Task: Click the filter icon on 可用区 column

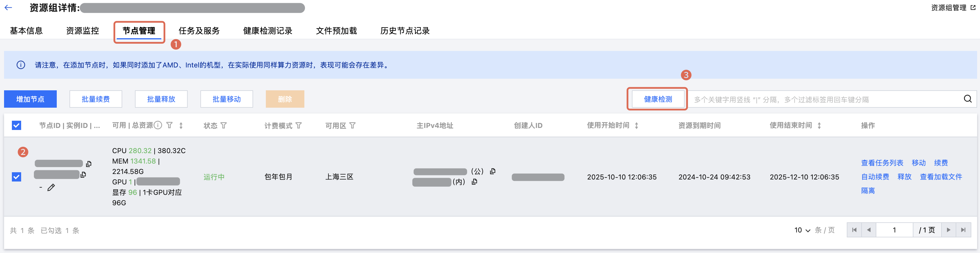Action: [x=353, y=126]
